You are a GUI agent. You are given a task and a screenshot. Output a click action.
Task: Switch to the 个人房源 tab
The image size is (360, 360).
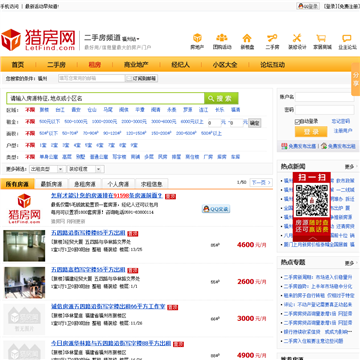pos(118,184)
